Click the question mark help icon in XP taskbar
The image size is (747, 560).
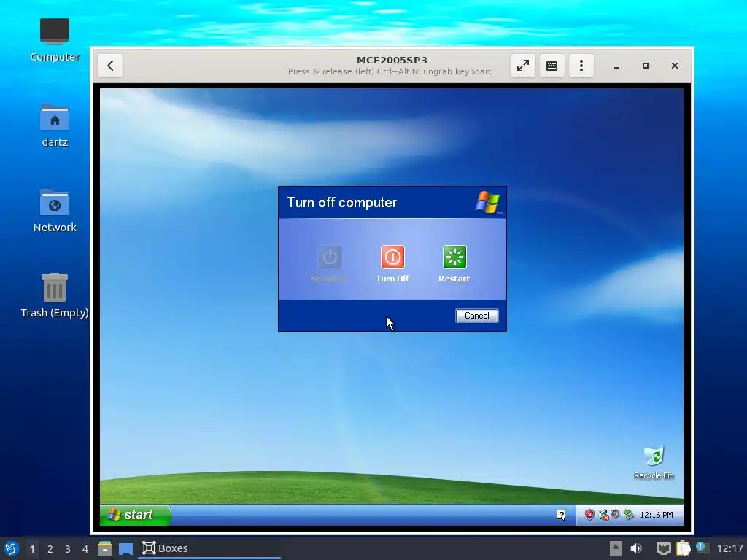(561, 515)
